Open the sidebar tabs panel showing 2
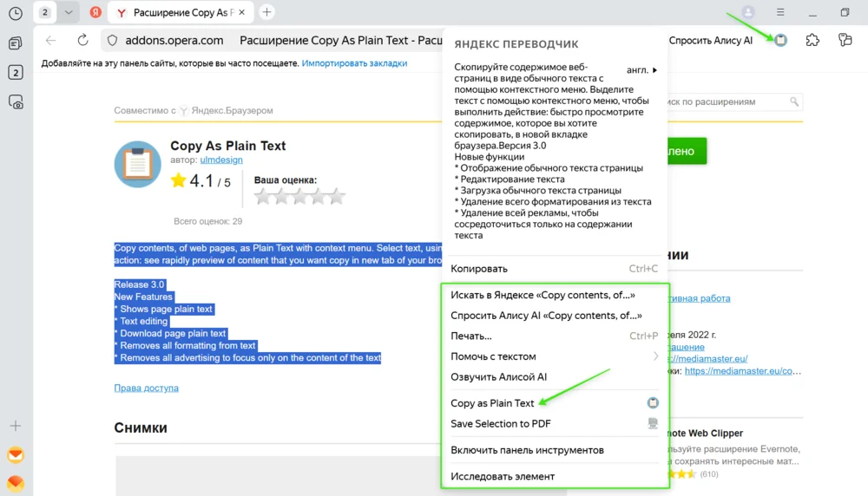 pyautogui.click(x=16, y=73)
